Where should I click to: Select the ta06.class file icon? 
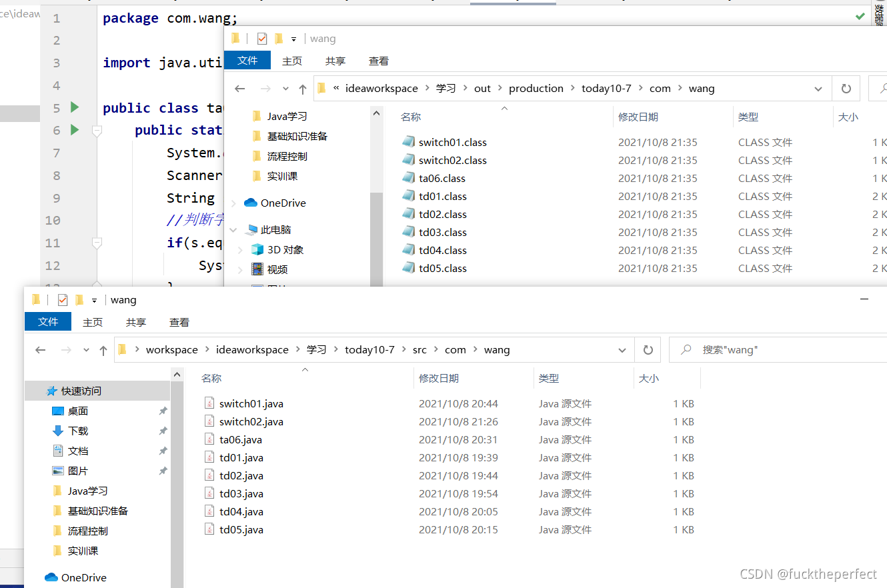point(409,178)
